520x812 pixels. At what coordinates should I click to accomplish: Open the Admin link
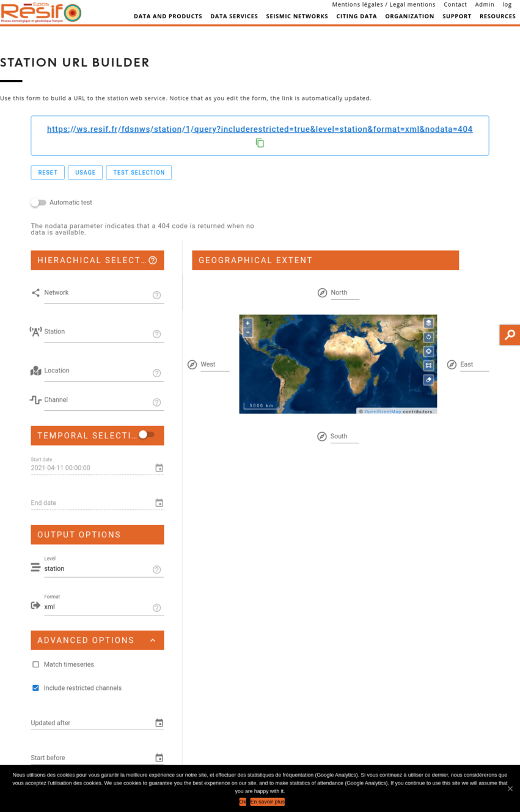[x=485, y=4]
